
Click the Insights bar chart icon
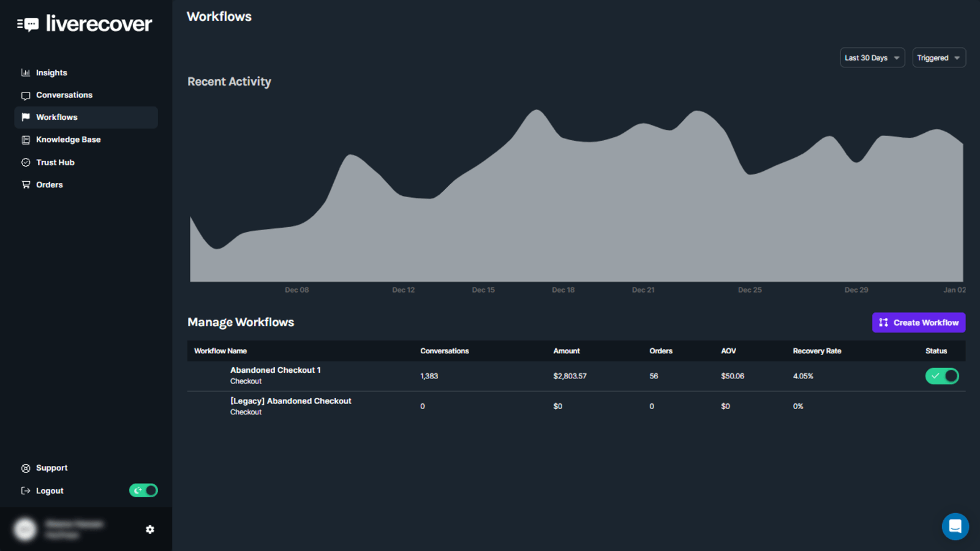[x=26, y=73]
